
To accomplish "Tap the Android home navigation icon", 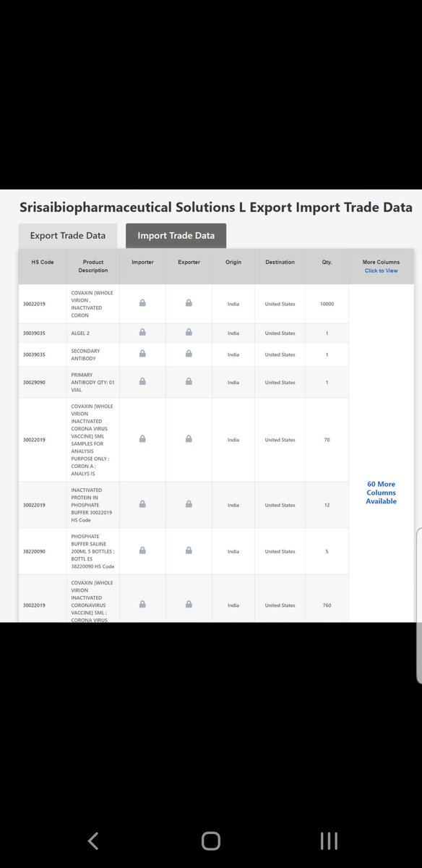I will [x=211, y=840].
